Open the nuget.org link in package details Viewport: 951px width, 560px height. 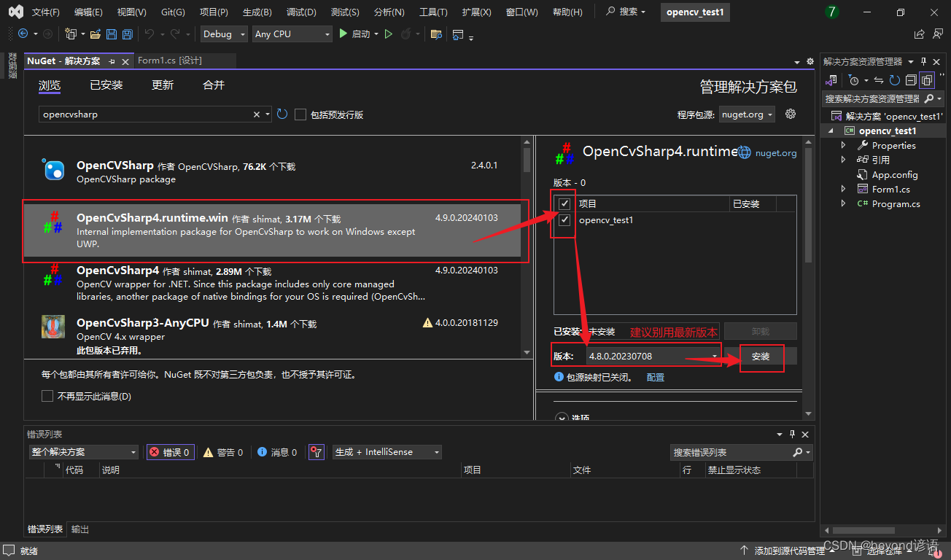coord(776,153)
